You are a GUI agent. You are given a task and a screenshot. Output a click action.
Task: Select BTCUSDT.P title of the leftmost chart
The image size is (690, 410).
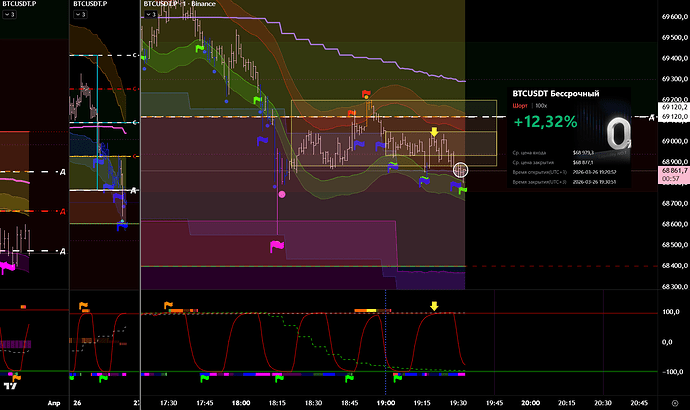pyautogui.click(x=20, y=5)
